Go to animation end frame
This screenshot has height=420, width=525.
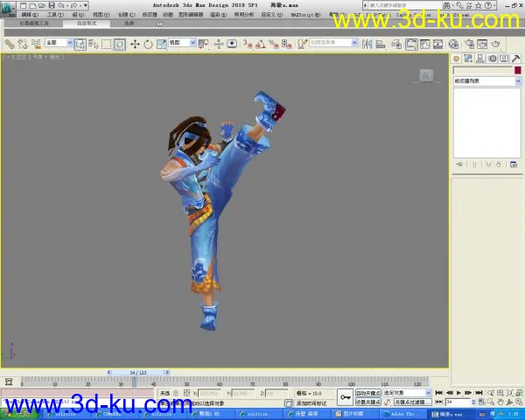479,393
